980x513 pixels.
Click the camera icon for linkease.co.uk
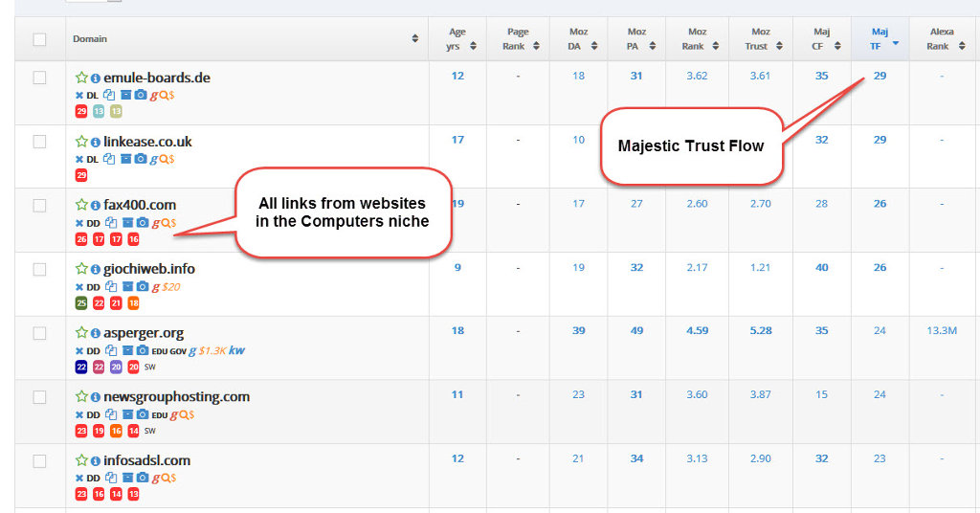(x=141, y=159)
